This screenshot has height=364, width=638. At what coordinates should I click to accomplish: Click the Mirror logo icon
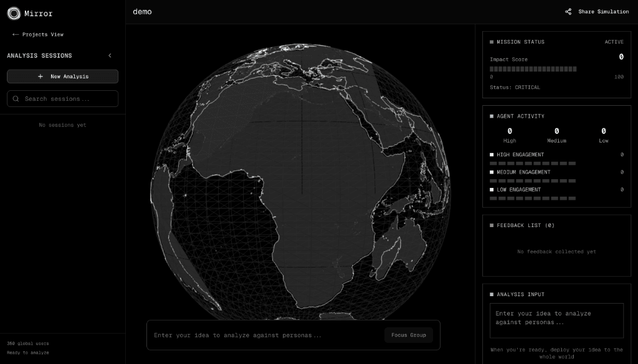[x=14, y=13]
